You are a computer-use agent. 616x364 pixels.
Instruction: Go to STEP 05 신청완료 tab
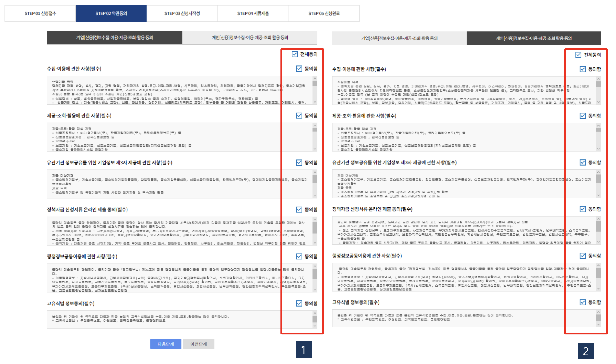[324, 13]
